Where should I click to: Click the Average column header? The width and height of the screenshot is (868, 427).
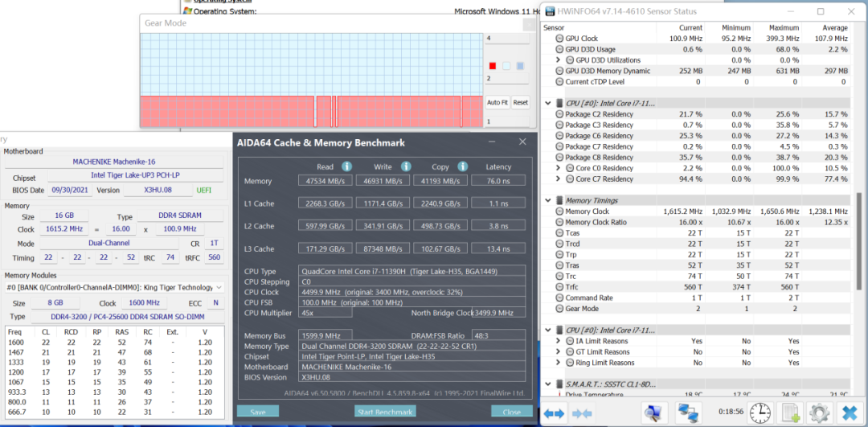(835, 27)
